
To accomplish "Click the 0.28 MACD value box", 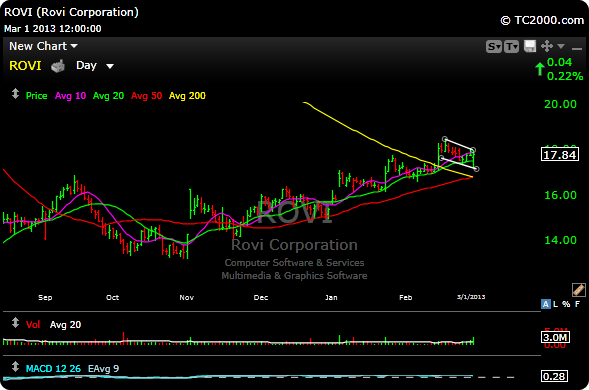I will click(554, 376).
